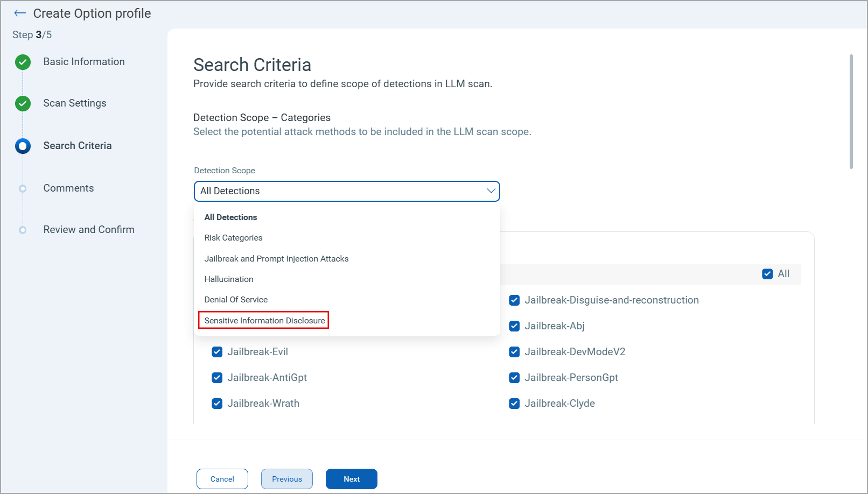Uncheck the All checkbox
This screenshot has width=868, height=494.
point(767,273)
